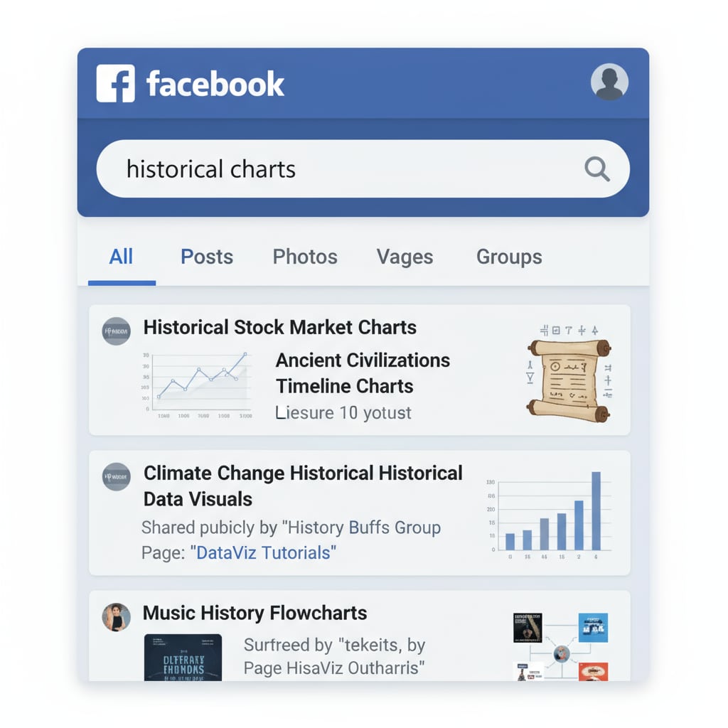Click the Climate Change result's group avatar icon

pyautogui.click(x=116, y=477)
